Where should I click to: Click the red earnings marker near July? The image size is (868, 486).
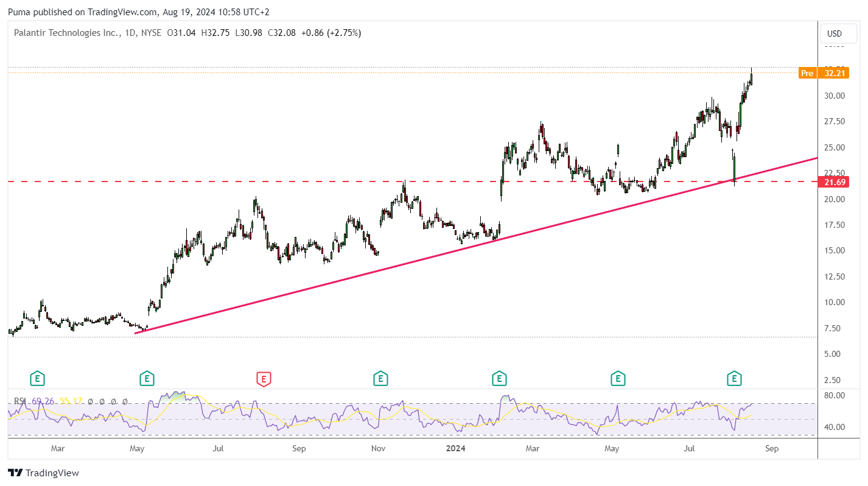coord(264,379)
